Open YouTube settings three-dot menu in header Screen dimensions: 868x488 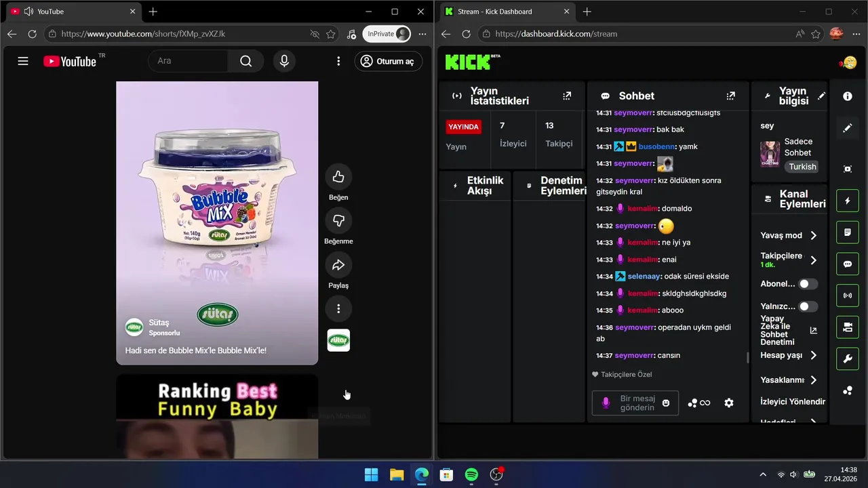(338, 61)
